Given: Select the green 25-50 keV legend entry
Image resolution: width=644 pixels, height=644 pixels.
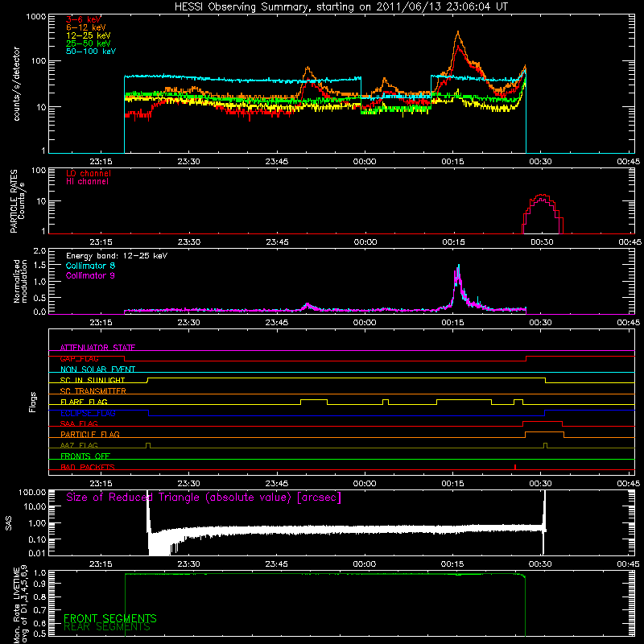Looking at the screenshot, I should pyautogui.click(x=89, y=43).
